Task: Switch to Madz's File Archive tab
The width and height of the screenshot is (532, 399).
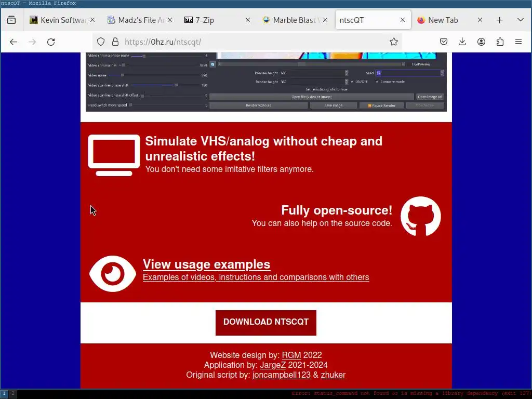Action: click(140, 20)
